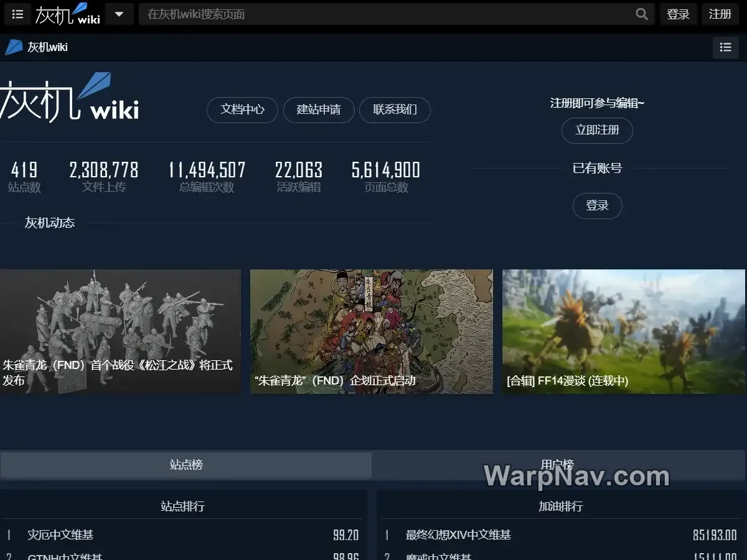Viewport: 747px width, 560px height.
Task: Click the 灰机动态 section heading
Action: (x=50, y=223)
